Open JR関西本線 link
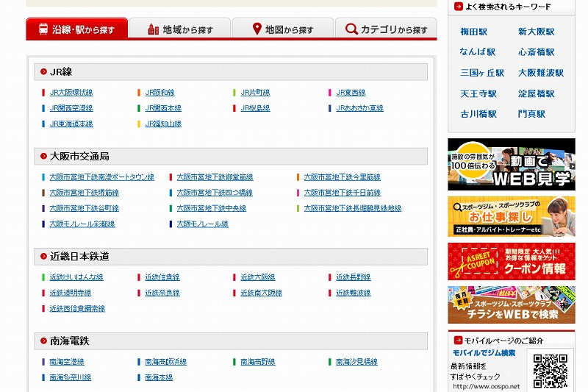Viewport: 588px width, 392px height. [x=163, y=108]
